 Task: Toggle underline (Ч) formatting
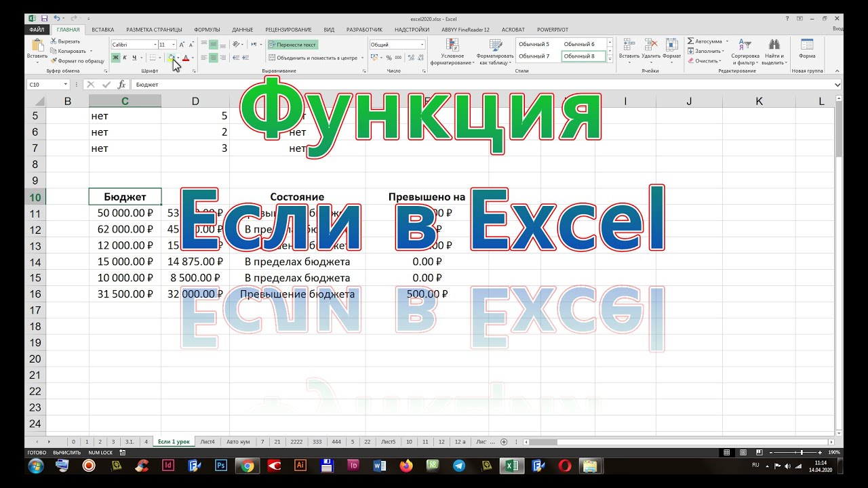click(134, 58)
